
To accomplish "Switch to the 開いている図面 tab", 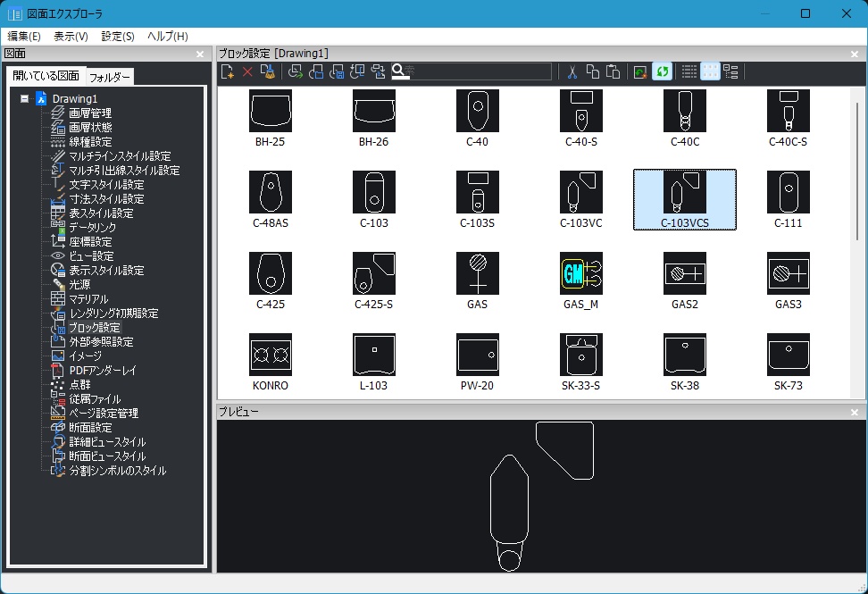I will [46, 76].
